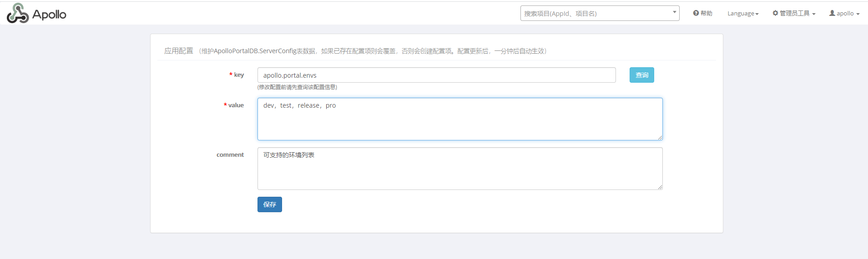Open the 管理员工具 menu

pyautogui.click(x=794, y=13)
